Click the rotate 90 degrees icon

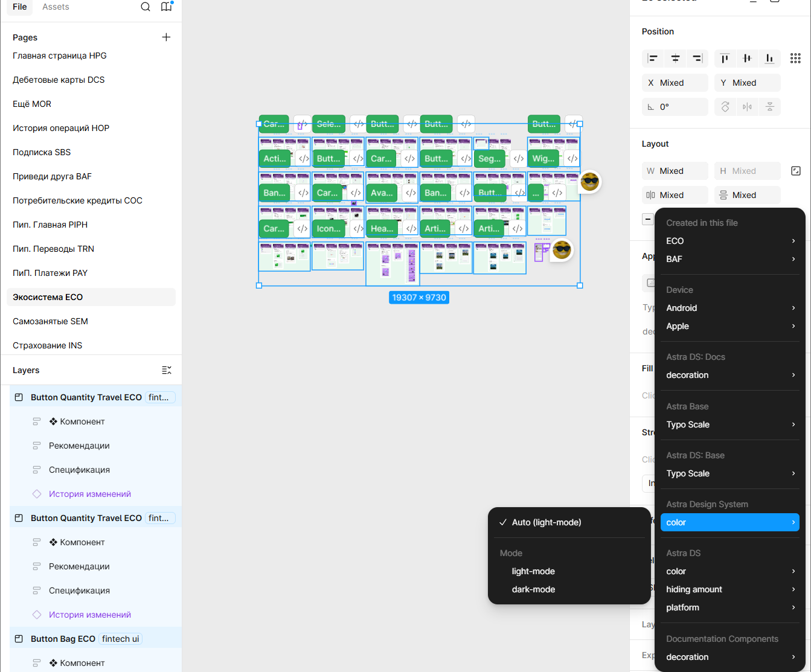725,107
